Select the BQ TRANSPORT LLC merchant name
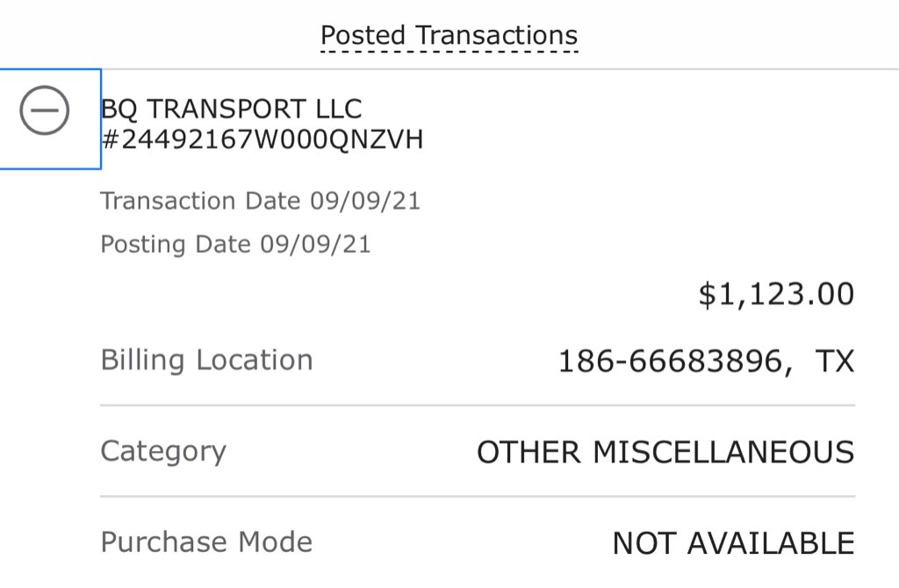Screen dimensions: 899x588 pyautogui.click(x=232, y=110)
